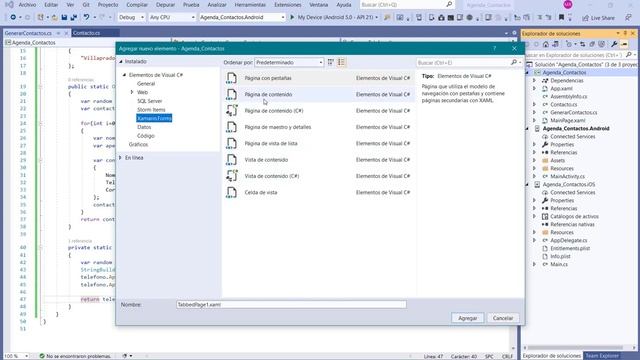Viewport: 640px width, 360px height.
Task: Pick the Celda de vista template icon
Action: pos(231,192)
